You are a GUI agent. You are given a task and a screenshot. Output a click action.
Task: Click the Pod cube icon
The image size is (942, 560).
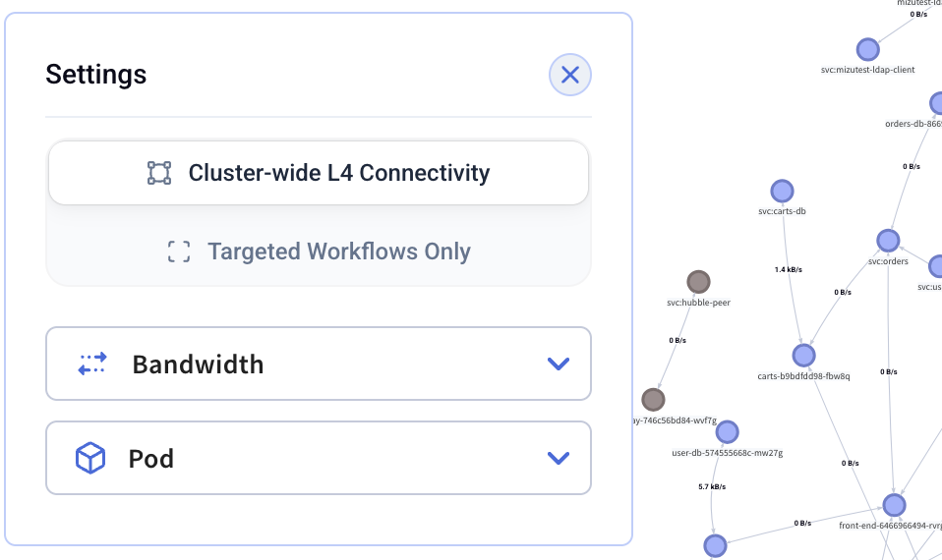[x=90, y=459]
